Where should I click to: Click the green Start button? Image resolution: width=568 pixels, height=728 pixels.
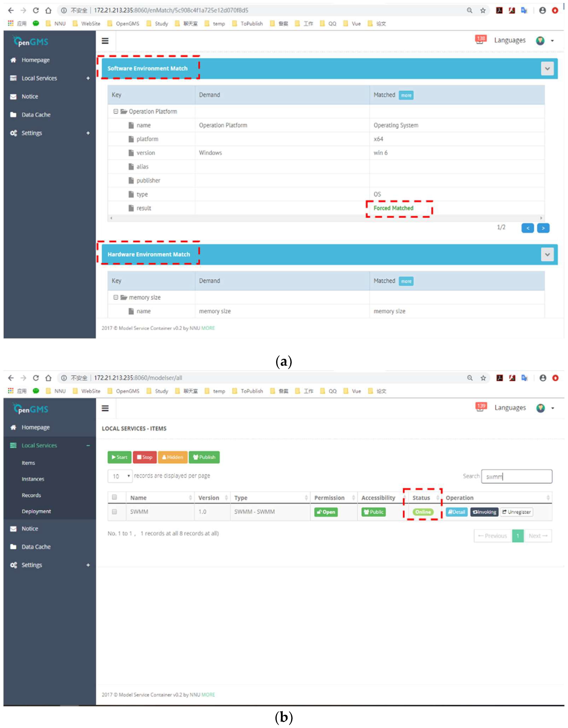coord(119,457)
